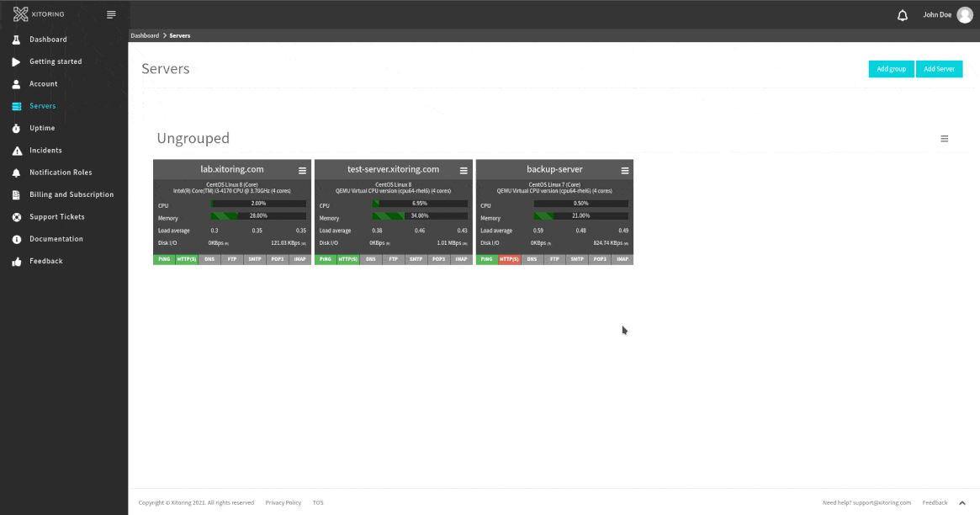This screenshot has height=515, width=980.
Task: Click the lab.xitoring.com Memory usage bar
Action: click(x=258, y=216)
